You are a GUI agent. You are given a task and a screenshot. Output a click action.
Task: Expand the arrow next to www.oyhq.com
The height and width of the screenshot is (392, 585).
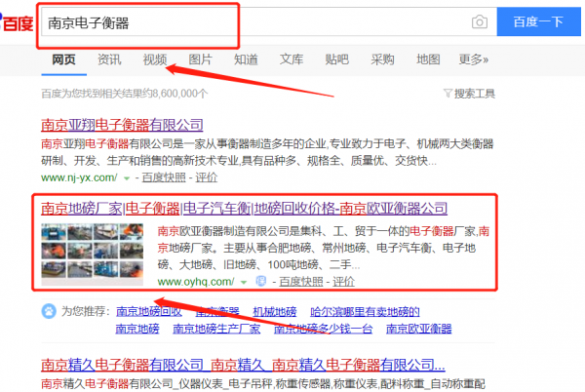click(x=244, y=282)
